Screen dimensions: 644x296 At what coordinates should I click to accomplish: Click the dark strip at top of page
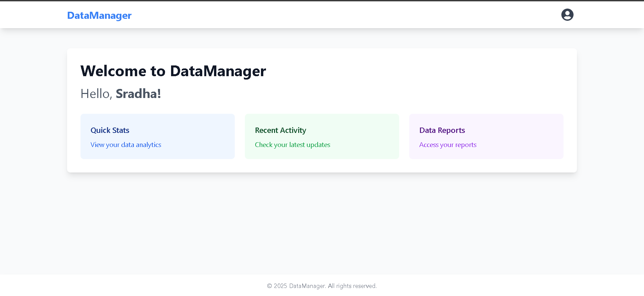(322, 0)
